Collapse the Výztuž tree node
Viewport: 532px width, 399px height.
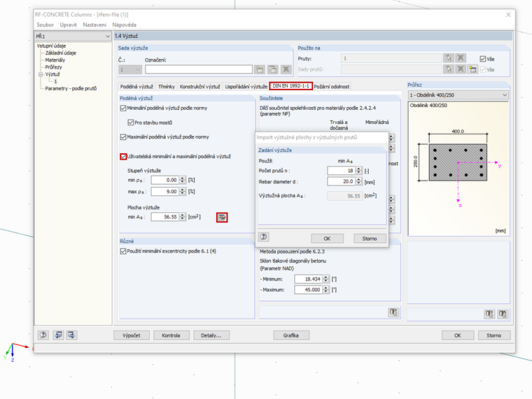tap(41, 74)
